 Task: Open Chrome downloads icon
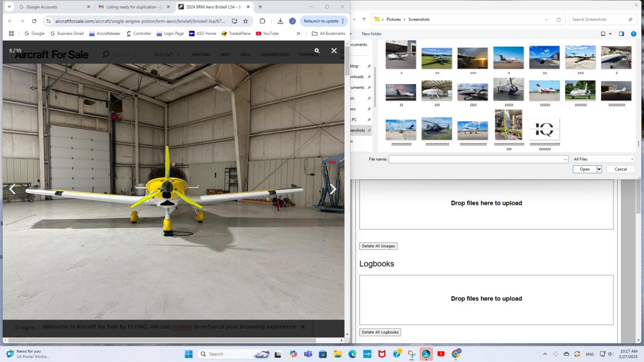click(x=280, y=21)
